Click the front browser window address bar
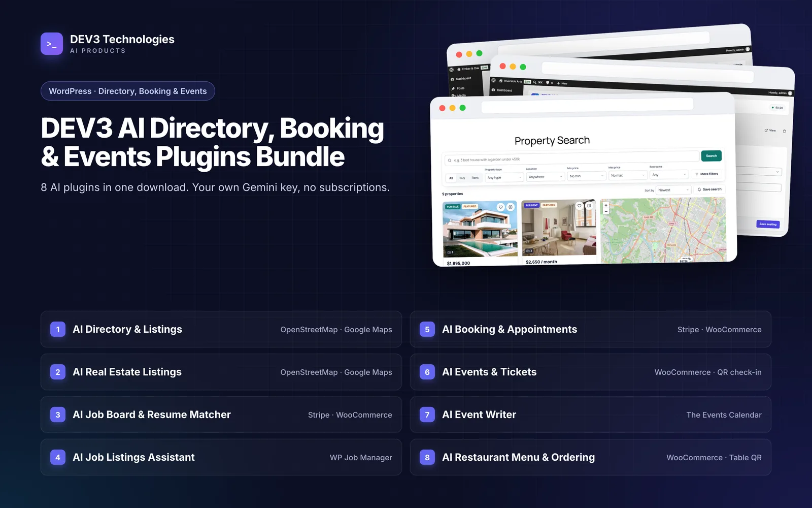Image resolution: width=812 pixels, height=508 pixels. click(587, 106)
